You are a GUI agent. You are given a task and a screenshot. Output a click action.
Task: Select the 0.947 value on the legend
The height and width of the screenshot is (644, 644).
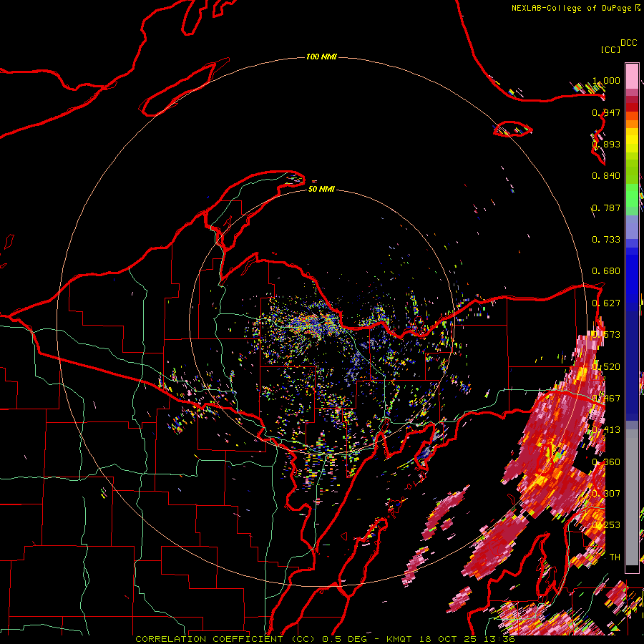[x=606, y=112]
